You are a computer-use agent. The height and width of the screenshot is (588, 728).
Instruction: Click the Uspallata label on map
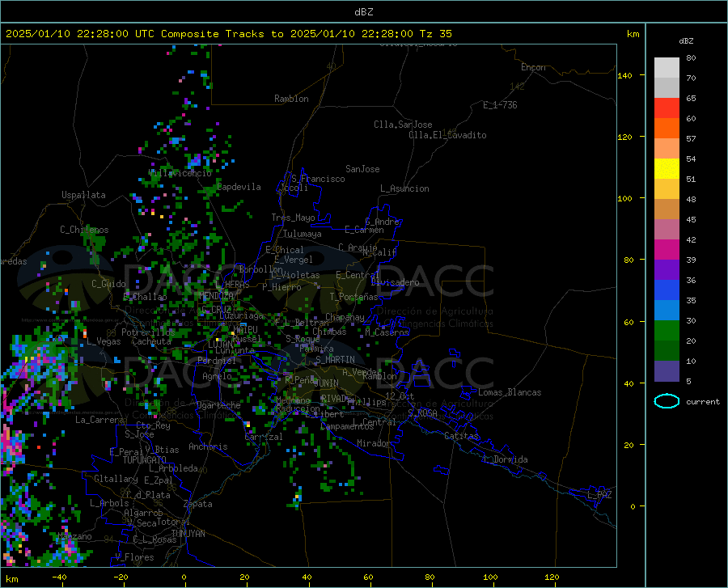(x=83, y=195)
